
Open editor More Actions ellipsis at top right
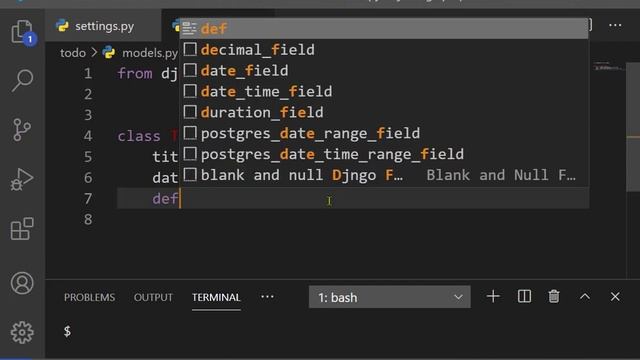[x=615, y=25]
